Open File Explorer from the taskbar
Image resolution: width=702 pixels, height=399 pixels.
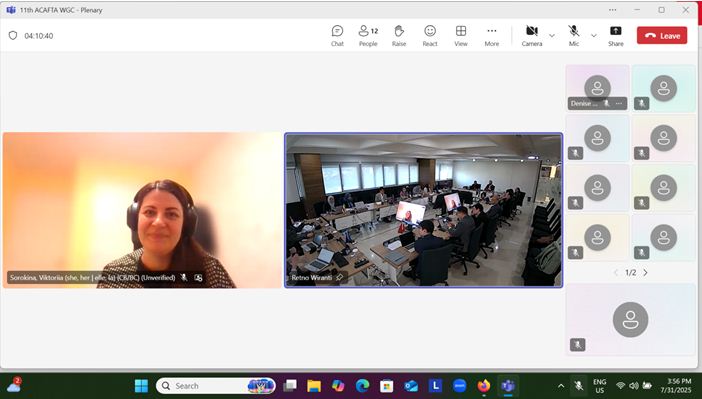314,386
